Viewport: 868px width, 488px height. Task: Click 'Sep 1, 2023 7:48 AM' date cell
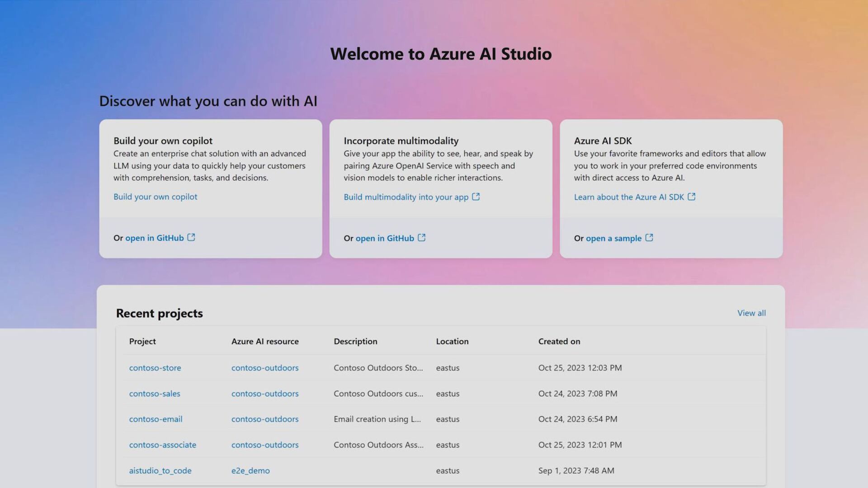coord(576,470)
